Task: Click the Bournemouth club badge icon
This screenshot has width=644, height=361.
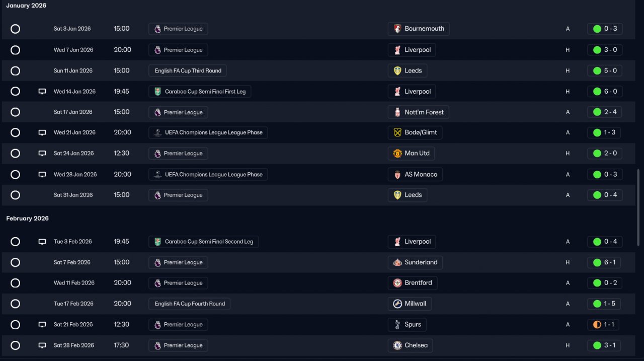Action: click(x=397, y=29)
